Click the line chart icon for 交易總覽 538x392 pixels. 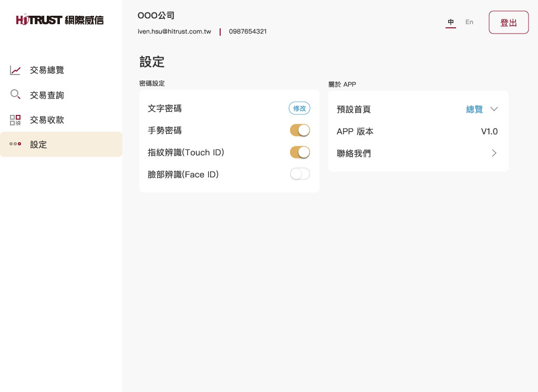[x=15, y=70]
